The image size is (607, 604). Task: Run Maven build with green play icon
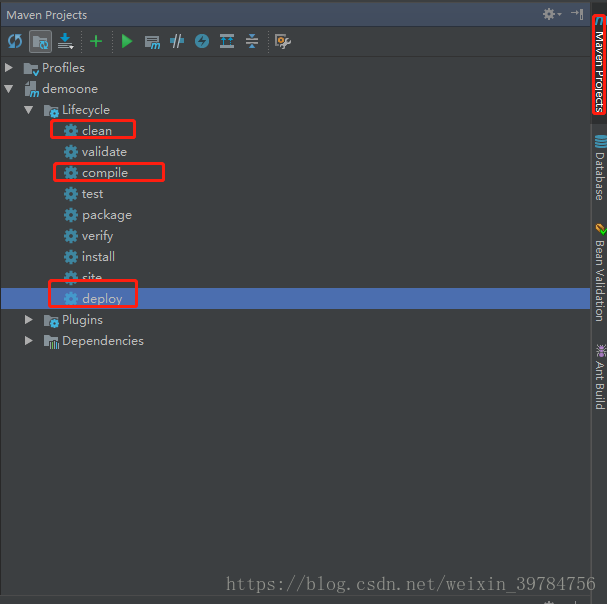[x=127, y=41]
